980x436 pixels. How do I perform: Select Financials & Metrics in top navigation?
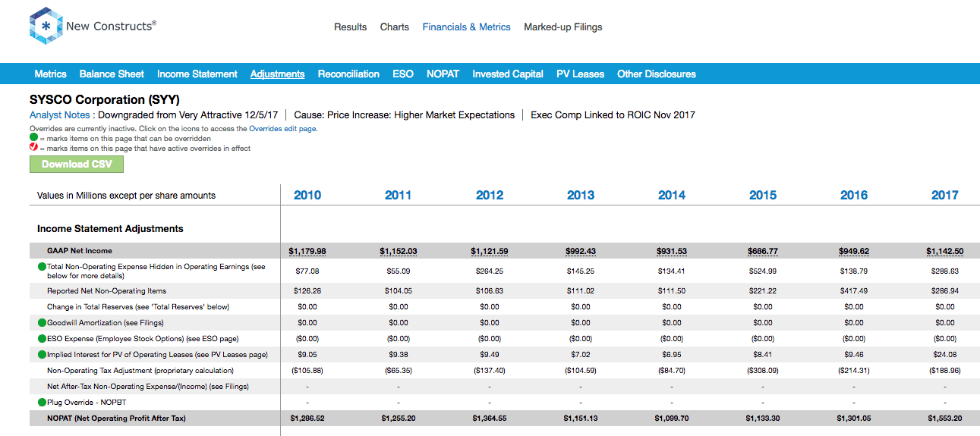click(467, 27)
